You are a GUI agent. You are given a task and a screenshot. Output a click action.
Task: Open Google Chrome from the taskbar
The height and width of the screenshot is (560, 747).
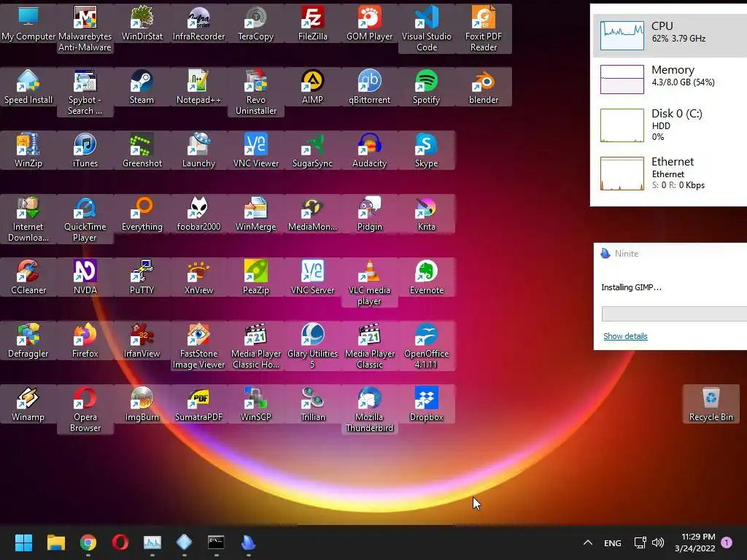point(88,542)
